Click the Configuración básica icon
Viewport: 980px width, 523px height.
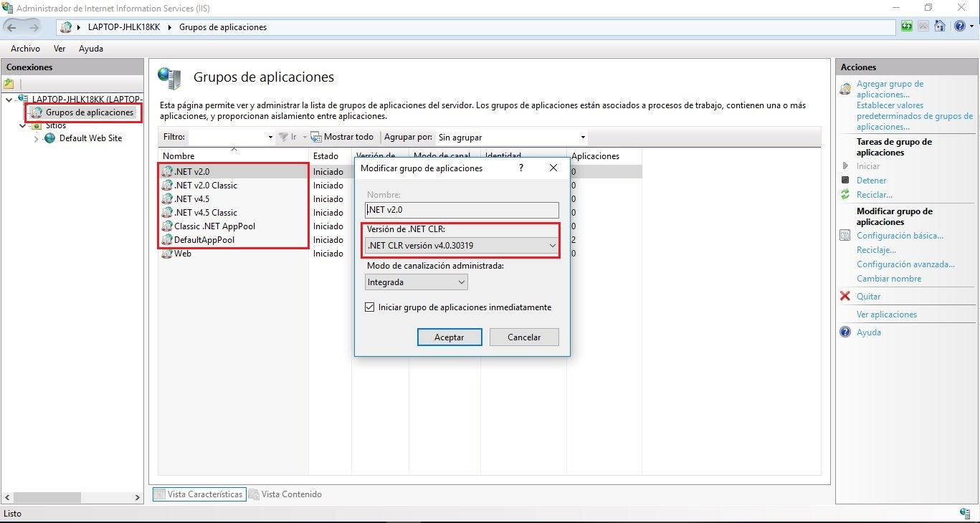pyautogui.click(x=845, y=236)
